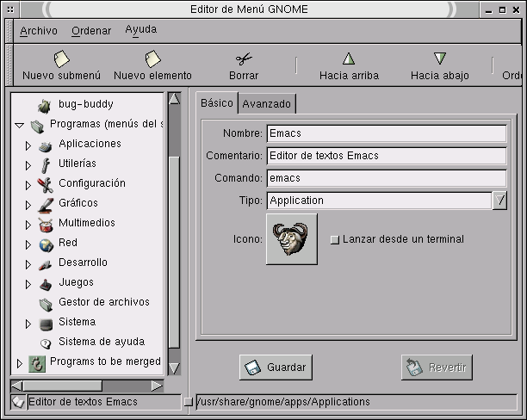This screenshot has height=420, width=527.
Task: Expand the Multimedios submenu
Action: [x=28, y=225]
